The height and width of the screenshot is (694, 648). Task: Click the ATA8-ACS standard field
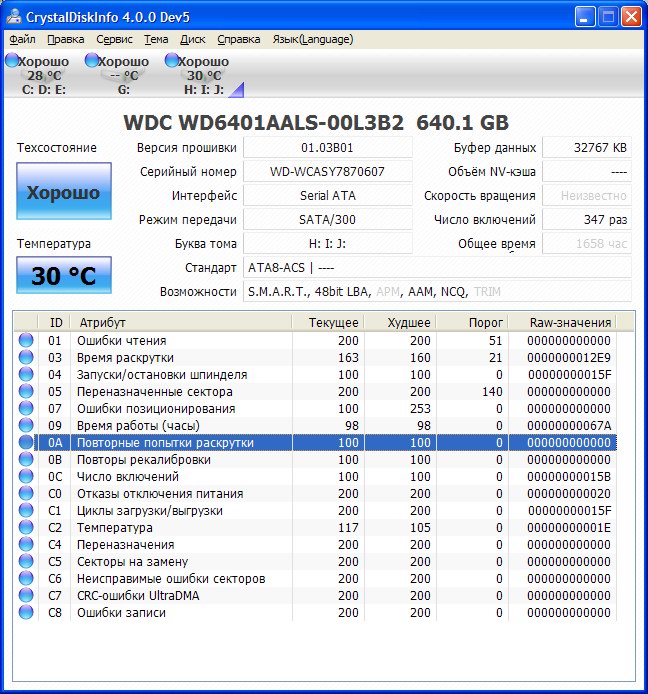[x=437, y=267]
